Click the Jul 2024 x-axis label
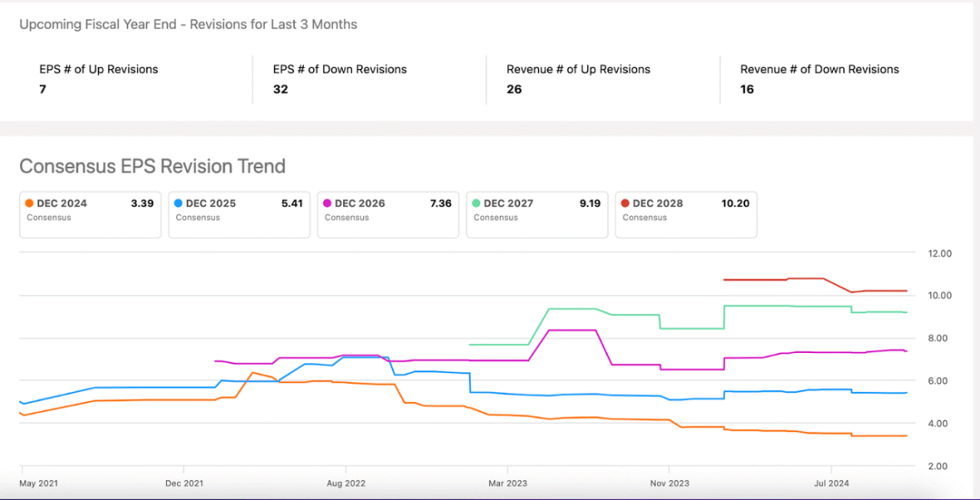980x500 pixels. pyautogui.click(x=829, y=484)
